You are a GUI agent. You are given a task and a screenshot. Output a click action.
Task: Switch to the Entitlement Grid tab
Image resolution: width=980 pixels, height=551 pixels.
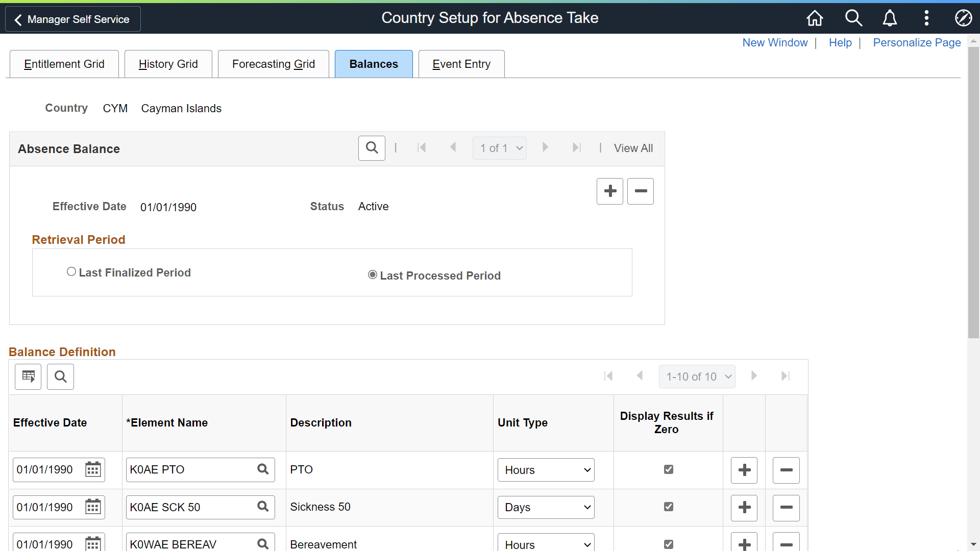tap(64, 64)
